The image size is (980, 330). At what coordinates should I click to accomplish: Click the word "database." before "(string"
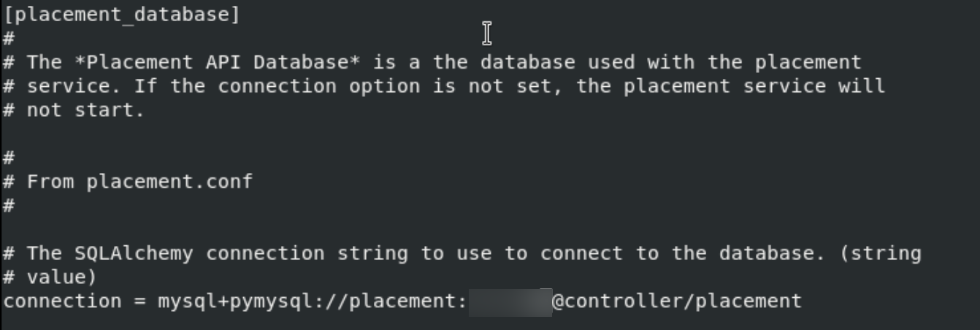coord(766,253)
